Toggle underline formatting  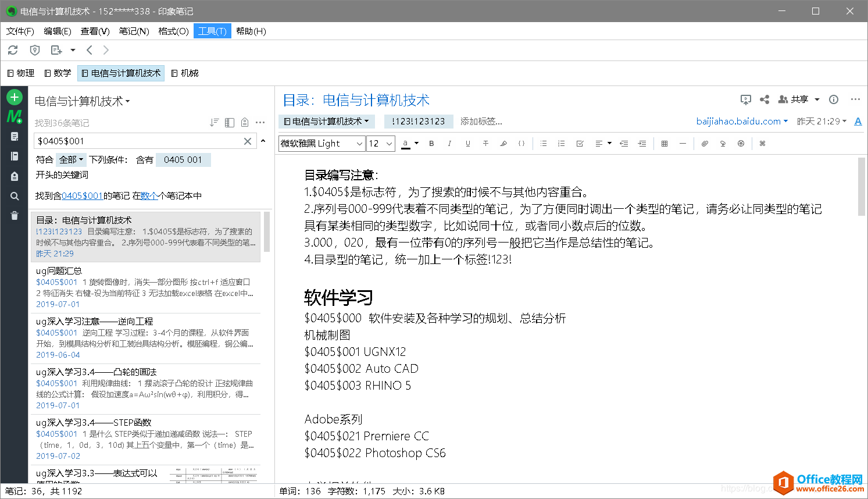(x=467, y=143)
